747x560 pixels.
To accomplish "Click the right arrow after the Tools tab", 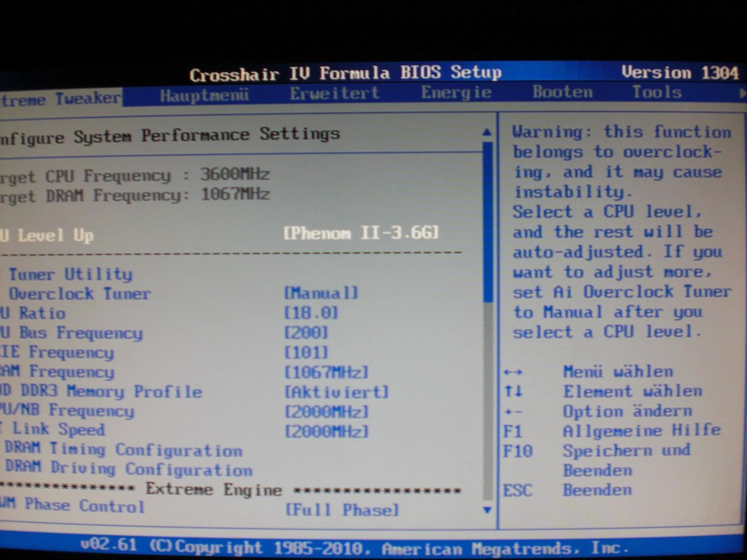I will [742, 93].
